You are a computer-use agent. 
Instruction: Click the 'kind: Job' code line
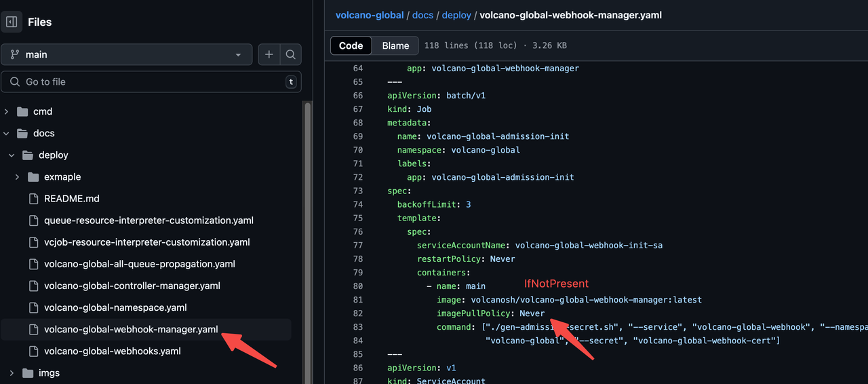[x=410, y=109]
